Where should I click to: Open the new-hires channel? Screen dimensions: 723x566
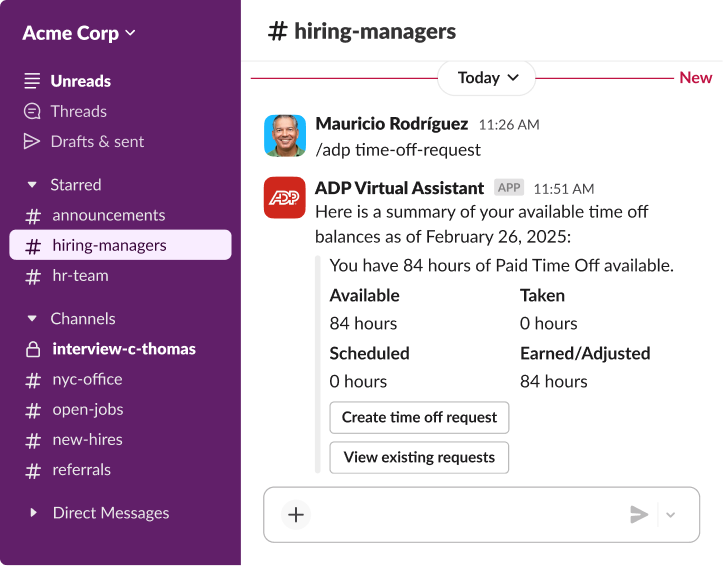[x=87, y=440]
